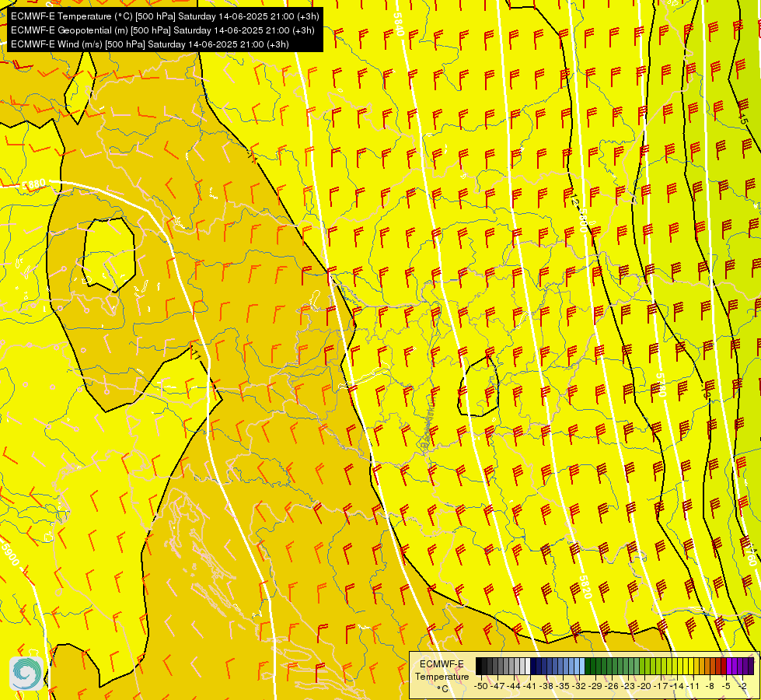This screenshot has height=700, width=761.
Task: Click the -32 legend tick label
Action: (579, 686)
